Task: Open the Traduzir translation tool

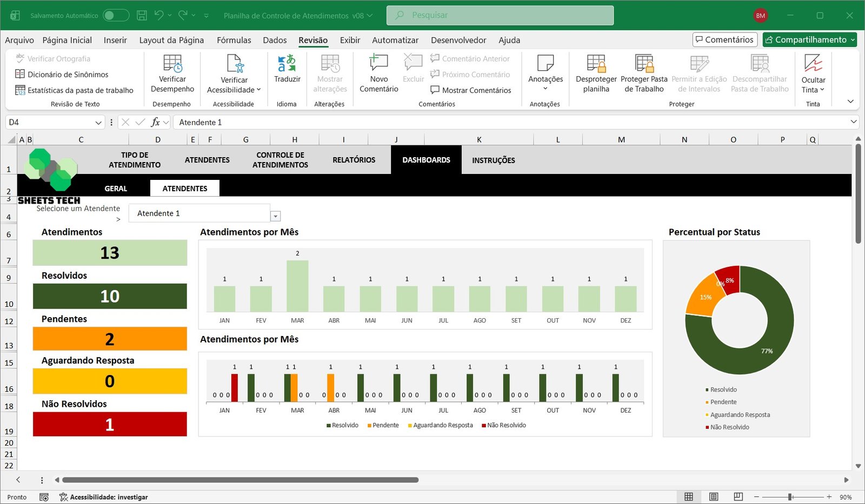Action: point(287,65)
